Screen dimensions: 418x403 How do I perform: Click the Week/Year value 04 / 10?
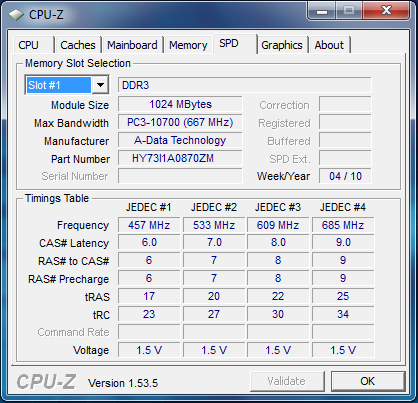click(x=345, y=176)
